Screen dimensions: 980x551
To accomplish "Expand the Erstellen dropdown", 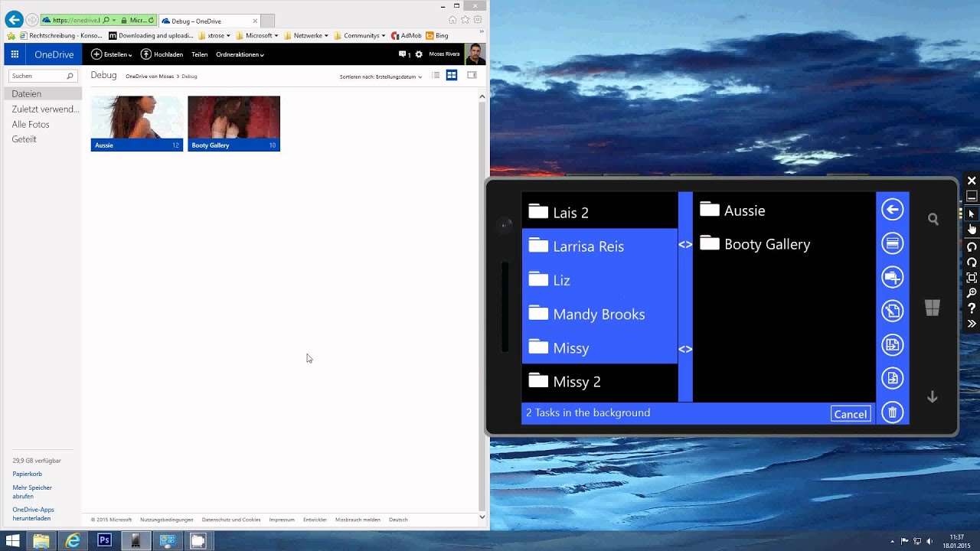I will [x=112, y=54].
